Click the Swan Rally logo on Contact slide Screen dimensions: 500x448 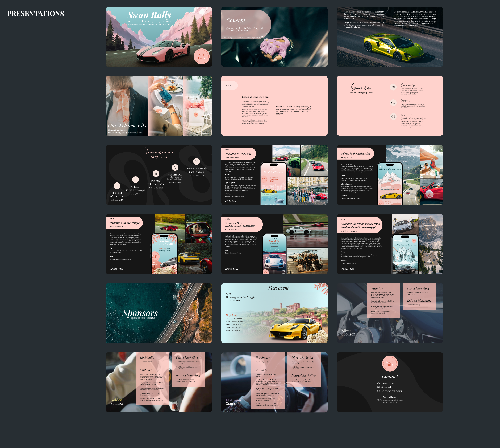(x=390, y=364)
